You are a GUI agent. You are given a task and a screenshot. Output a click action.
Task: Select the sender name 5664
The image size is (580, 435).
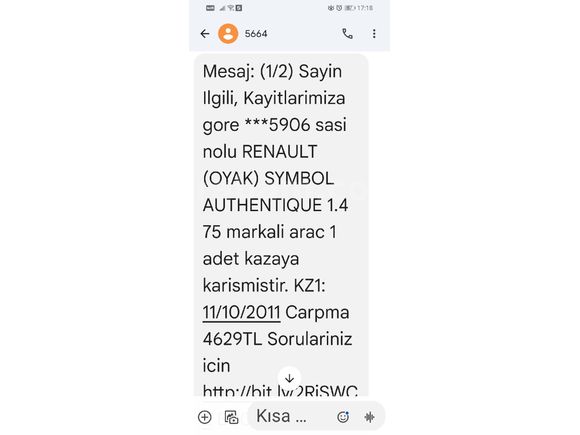[256, 34]
